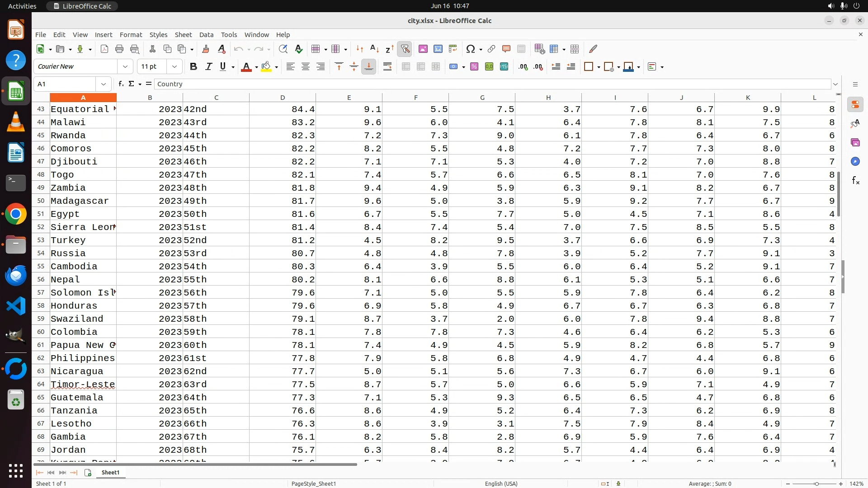Click the Clone Formatting paintbrush icon

pos(206,49)
